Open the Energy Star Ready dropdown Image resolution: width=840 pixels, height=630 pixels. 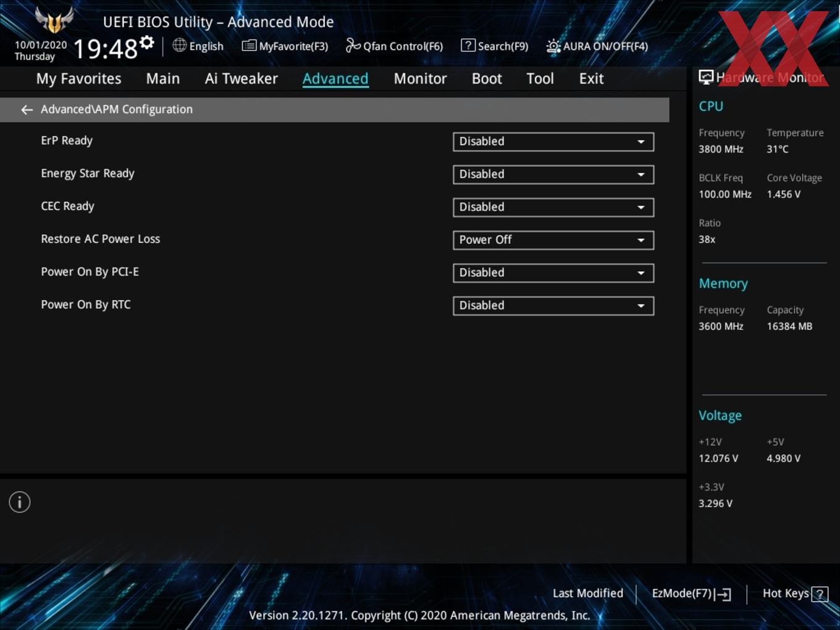tap(553, 174)
